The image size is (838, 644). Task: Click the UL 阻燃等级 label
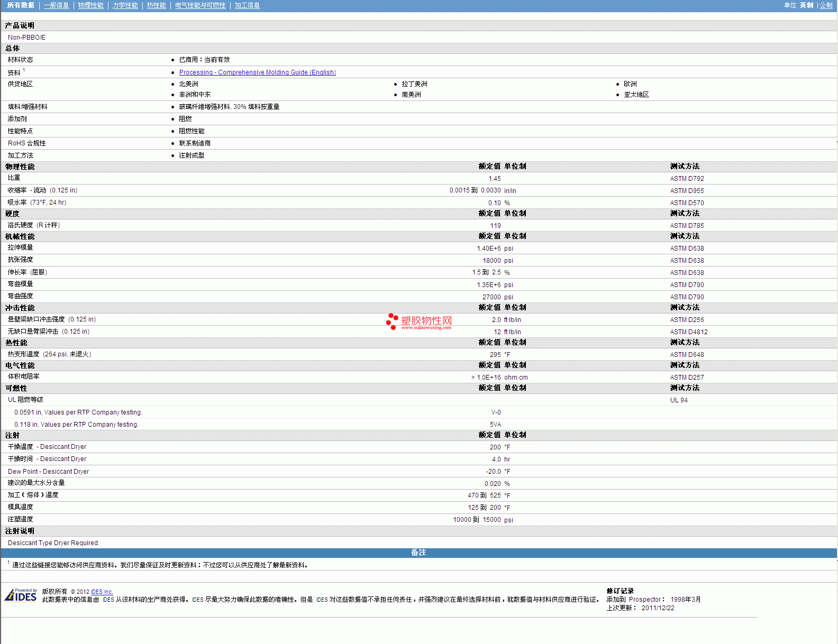click(25, 400)
